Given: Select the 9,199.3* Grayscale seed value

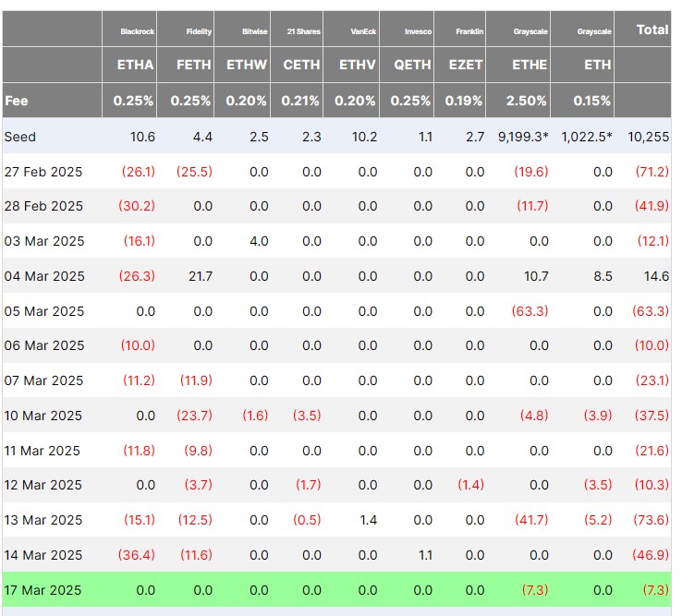Looking at the screenshot, I should [x=521, y=137].
